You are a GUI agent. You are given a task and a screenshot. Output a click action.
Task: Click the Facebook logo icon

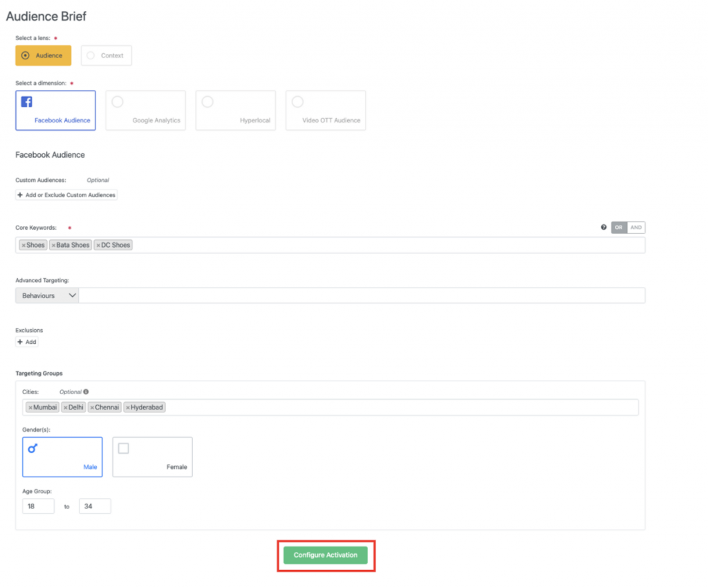click(x=27, y=102)
